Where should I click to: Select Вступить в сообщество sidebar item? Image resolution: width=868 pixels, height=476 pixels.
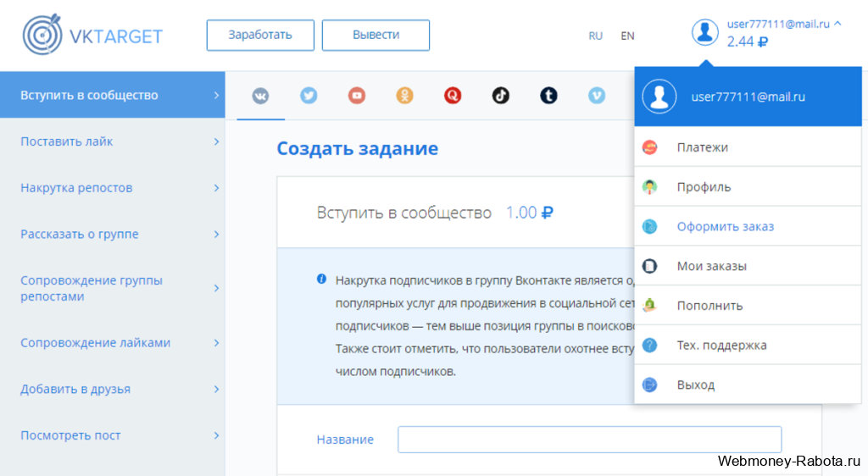(x=113, y=95)
